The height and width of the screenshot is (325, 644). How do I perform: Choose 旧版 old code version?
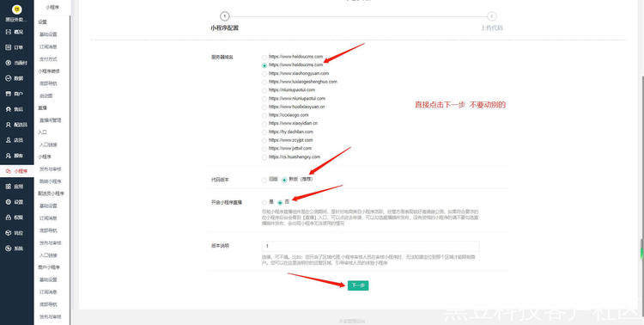click(x=264, y=180)
